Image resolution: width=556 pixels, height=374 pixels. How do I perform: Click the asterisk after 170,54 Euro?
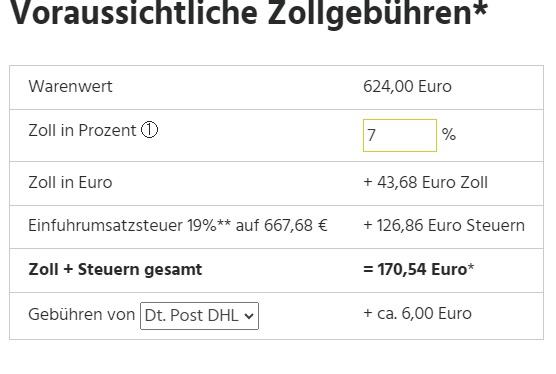(471, 267)
